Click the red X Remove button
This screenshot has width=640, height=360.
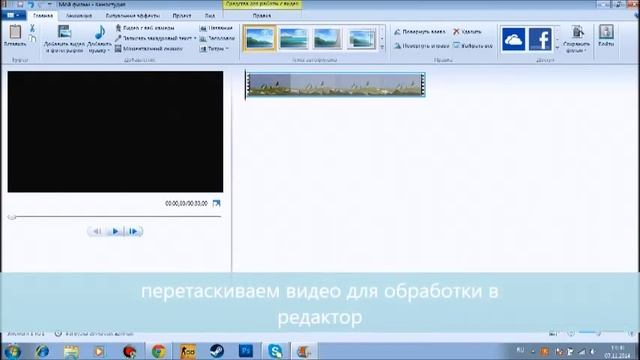(x=467, y=31)
